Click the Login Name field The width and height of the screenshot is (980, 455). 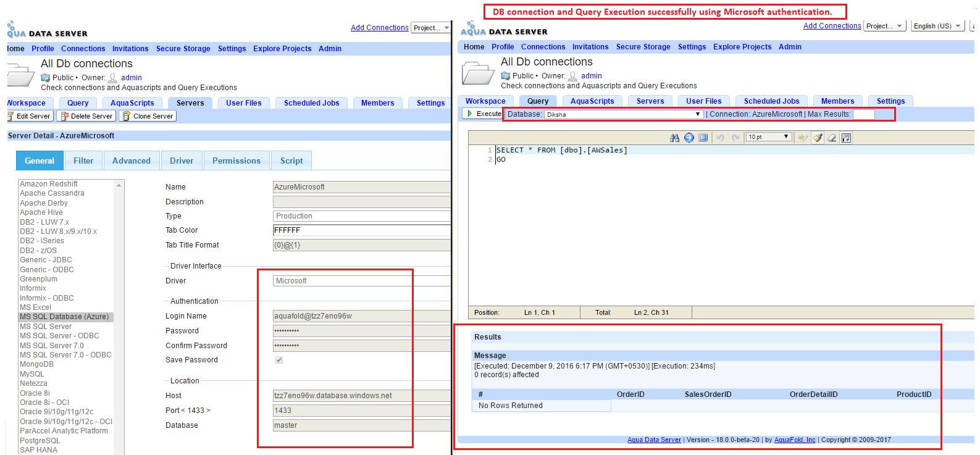point(362,316)
